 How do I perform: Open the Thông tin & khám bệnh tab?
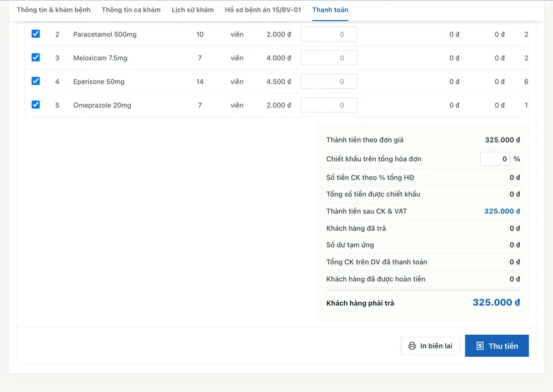(53, 10)
